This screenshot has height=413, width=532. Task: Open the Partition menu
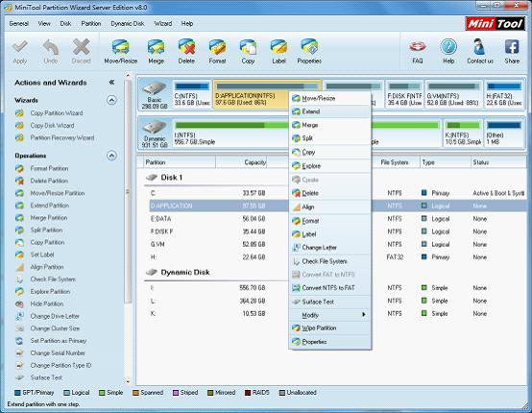coord(91,23)
